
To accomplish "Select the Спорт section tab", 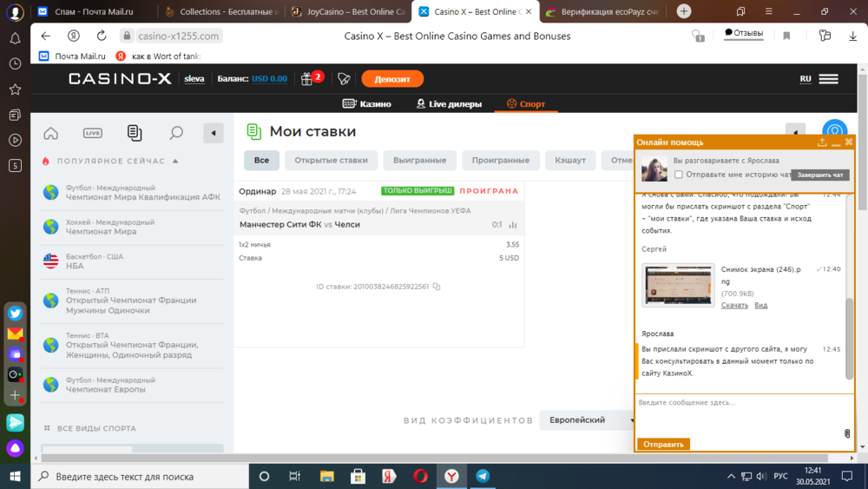I will point(526,103).
